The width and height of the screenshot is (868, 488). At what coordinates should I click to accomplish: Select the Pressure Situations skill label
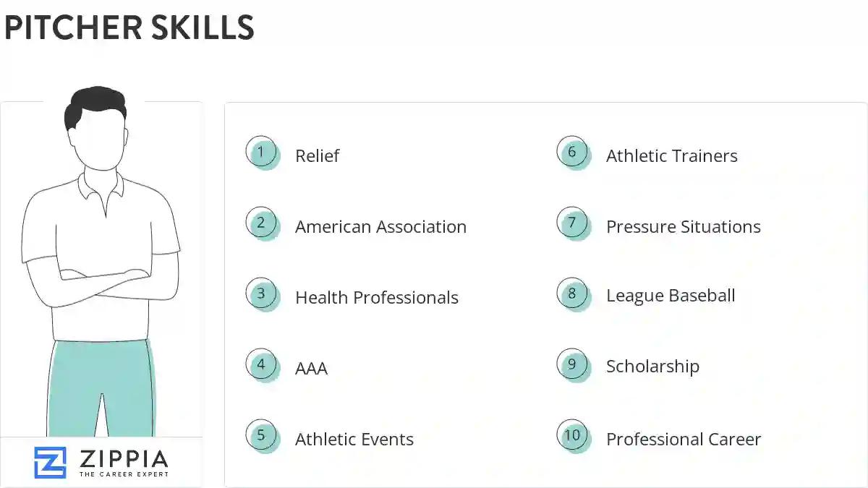[x=683, y=227]
